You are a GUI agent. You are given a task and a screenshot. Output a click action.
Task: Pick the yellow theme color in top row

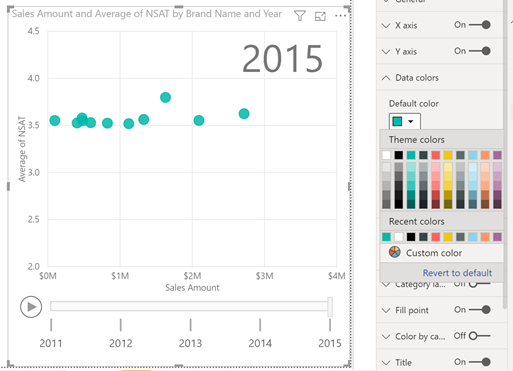tap(448, 155)
